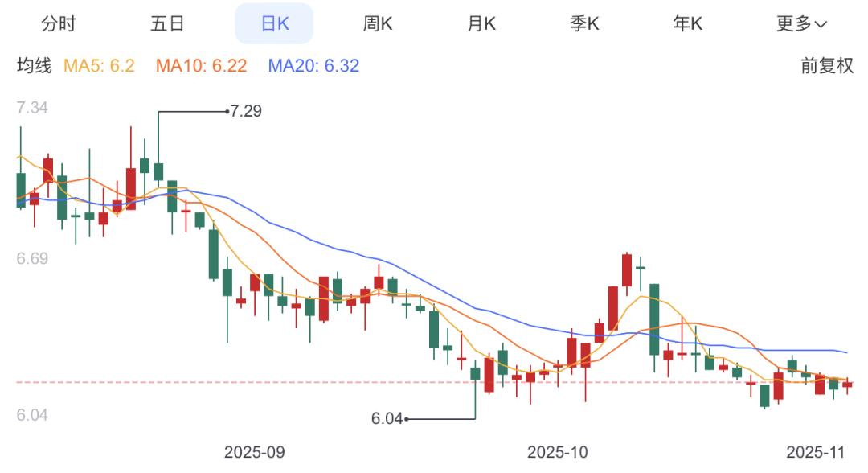Click the 6.04 lowest price annotation with leader line

point(387,418)
